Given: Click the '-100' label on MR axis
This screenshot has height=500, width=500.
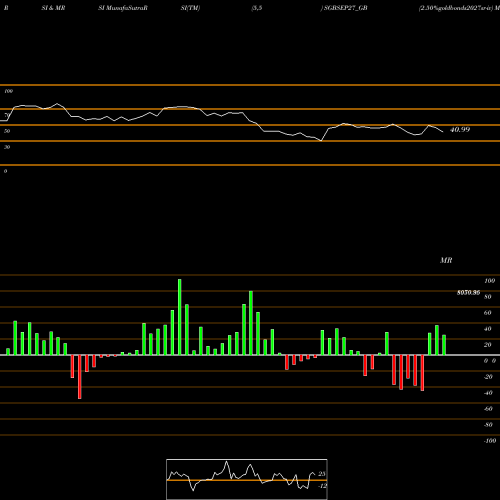Looking at the screenshot, I should pos(490,441).
